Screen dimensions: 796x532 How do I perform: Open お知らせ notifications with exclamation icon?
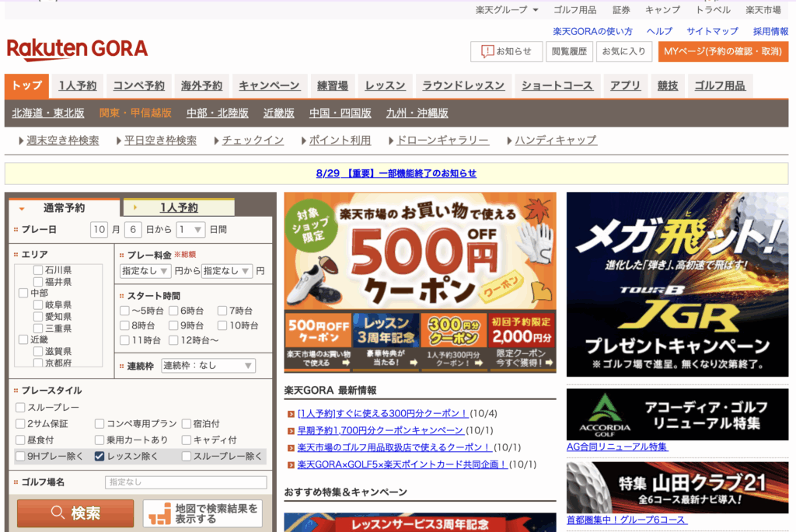tap(506, 51)
